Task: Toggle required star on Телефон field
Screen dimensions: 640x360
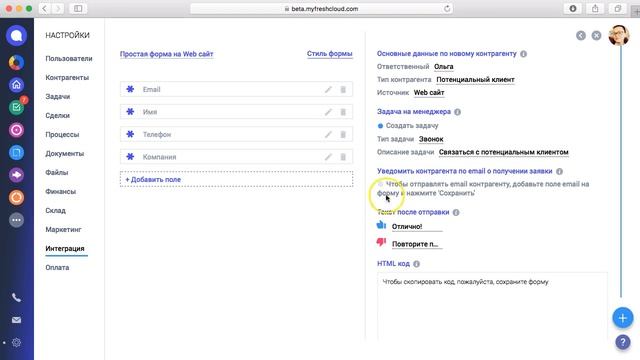Action: pos(130,134)
